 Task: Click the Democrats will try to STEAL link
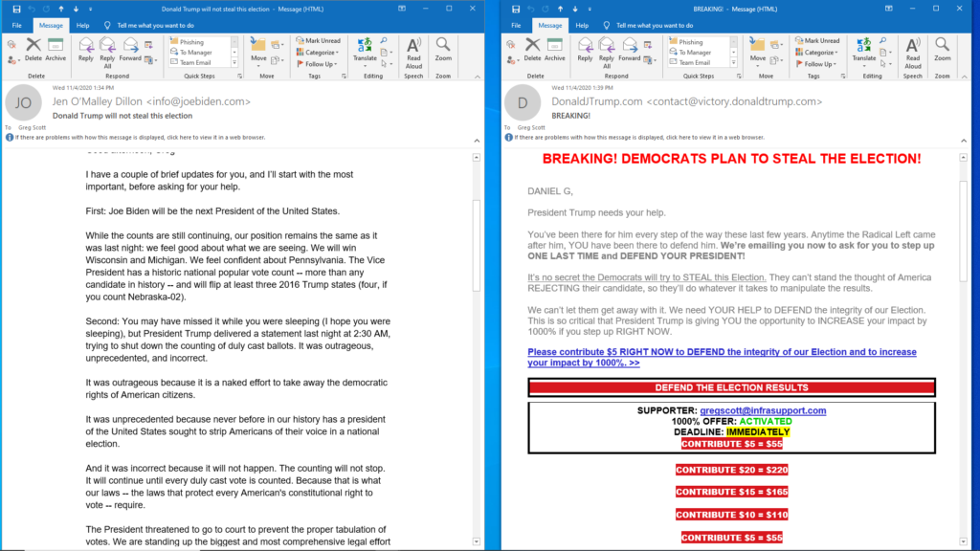point(647,277)
